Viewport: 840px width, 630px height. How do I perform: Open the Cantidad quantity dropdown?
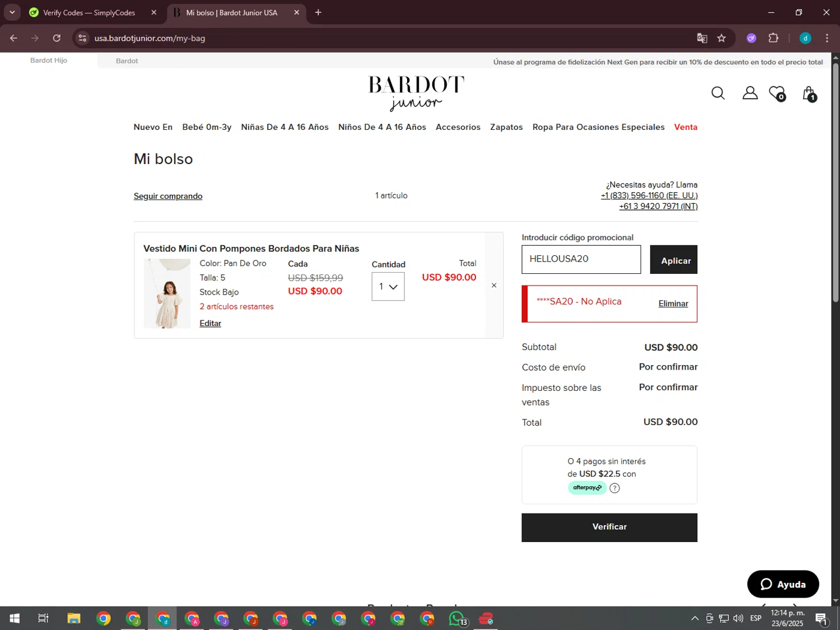point(388,287)
